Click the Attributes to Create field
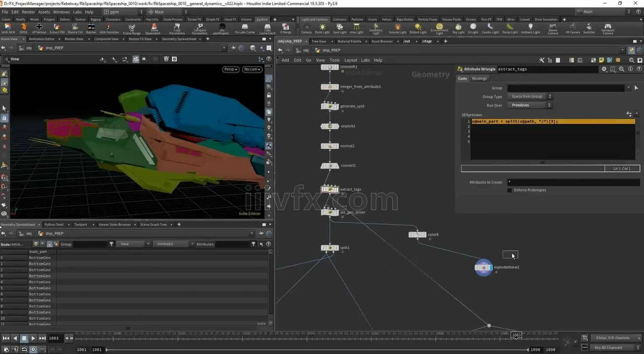This screenshot has height=354, width=644. click(573, 182)
